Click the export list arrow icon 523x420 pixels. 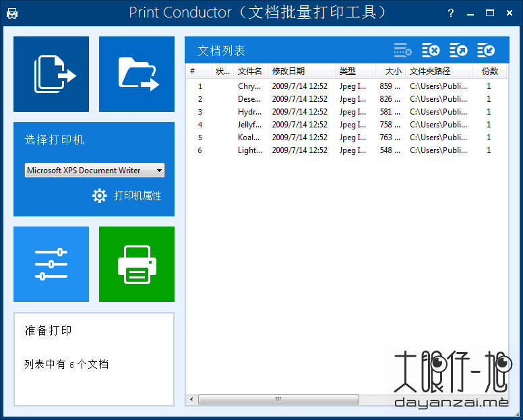coord(458,51)
